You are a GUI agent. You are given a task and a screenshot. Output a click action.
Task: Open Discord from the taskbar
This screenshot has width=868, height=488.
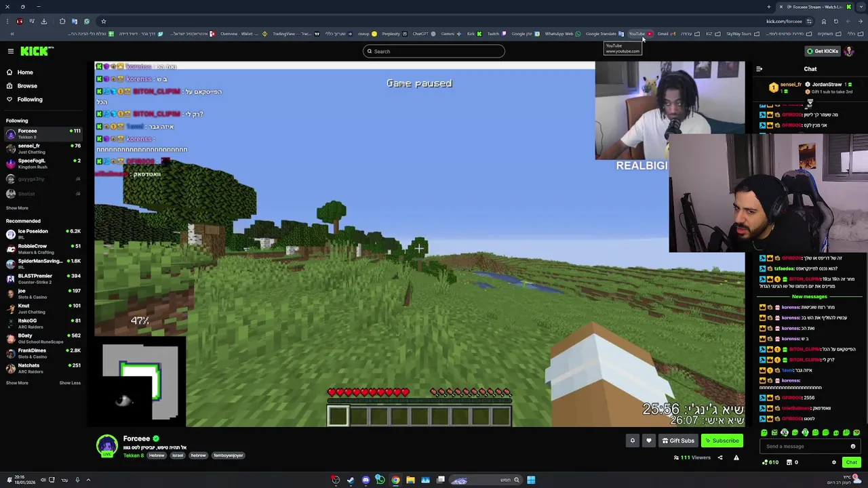pyautogui.click(x=366, y=480)
